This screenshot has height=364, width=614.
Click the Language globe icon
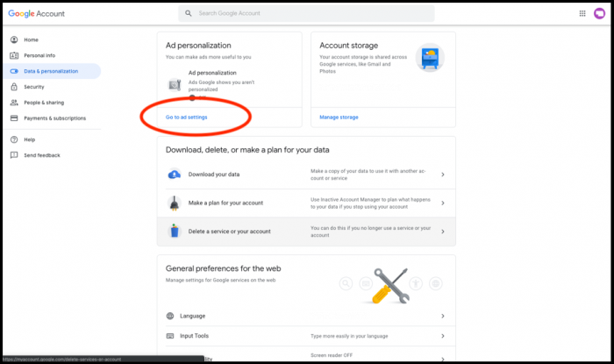point(170,316)
